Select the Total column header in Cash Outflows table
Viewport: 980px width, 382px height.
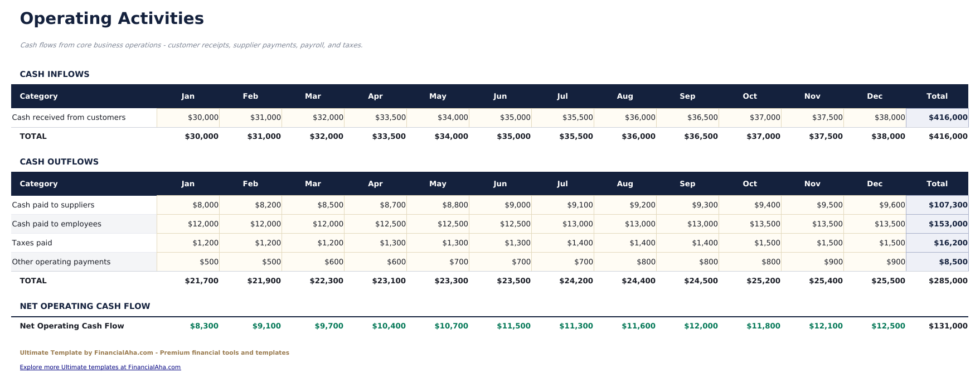937,184
